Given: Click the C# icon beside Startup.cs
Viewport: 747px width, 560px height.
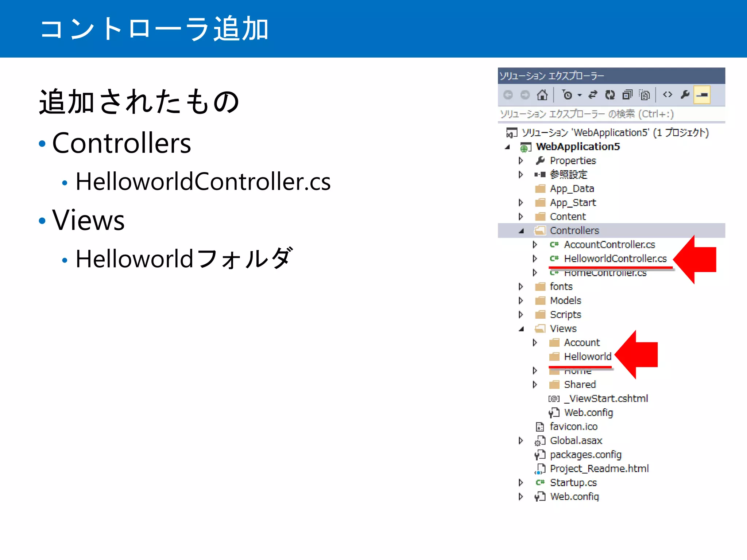Looking at the screenshot, I should pyautogui.click(x=540, y=483).
